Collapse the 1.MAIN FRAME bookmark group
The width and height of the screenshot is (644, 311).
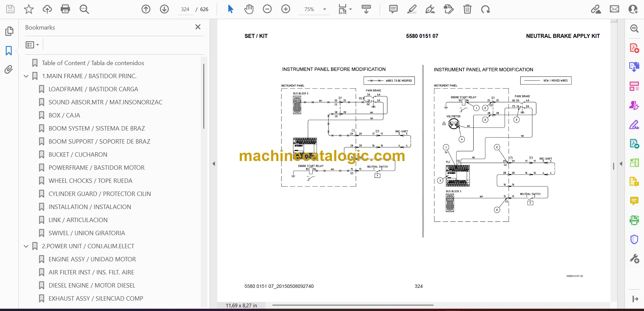point(26,76)
